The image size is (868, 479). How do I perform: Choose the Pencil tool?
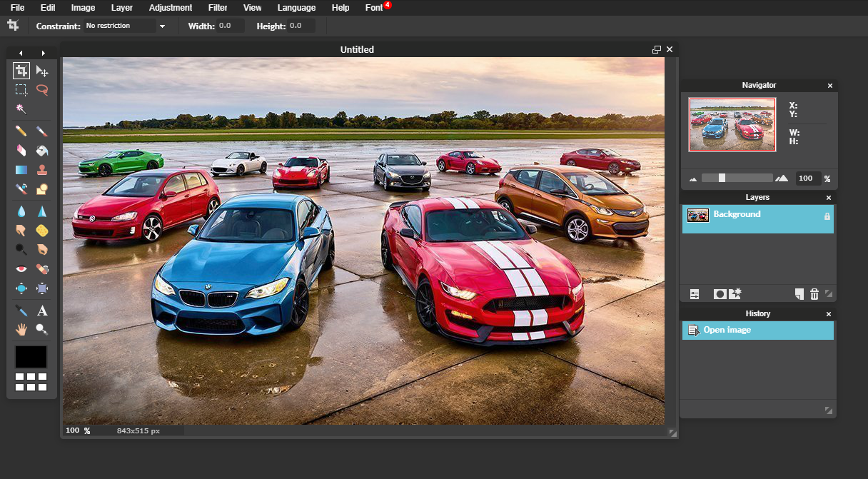tap(21, 131)
